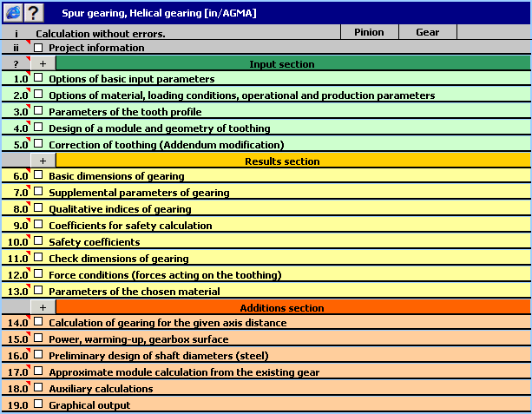Check the box for Parameters of the tooth profile

[37, 111]
